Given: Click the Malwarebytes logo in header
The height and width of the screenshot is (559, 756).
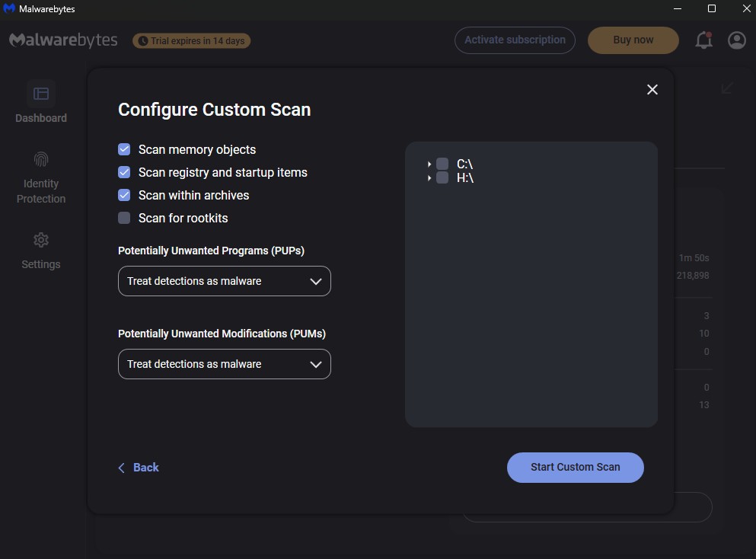Looking at the screenshot, I should 63,40.
